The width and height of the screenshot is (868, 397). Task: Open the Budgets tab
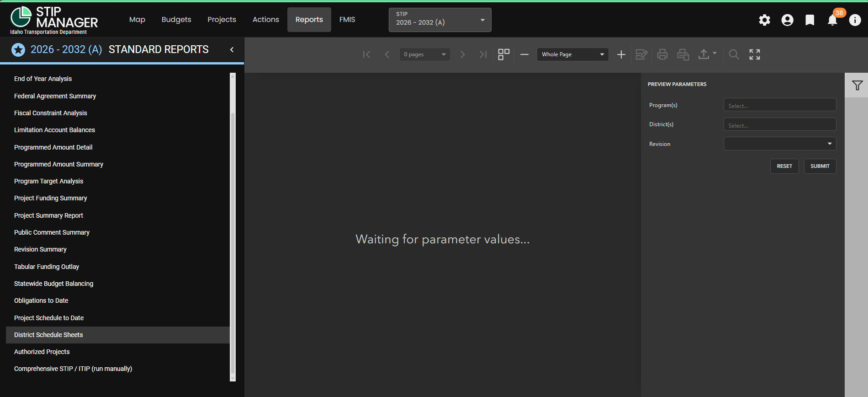pyautogui.click(x=176, y=20)
